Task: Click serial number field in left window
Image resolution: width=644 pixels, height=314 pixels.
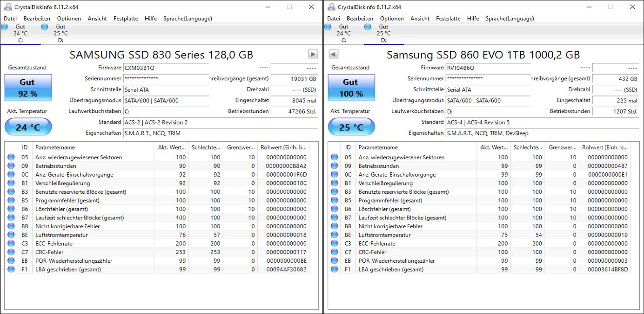Action: coord(166,79)
